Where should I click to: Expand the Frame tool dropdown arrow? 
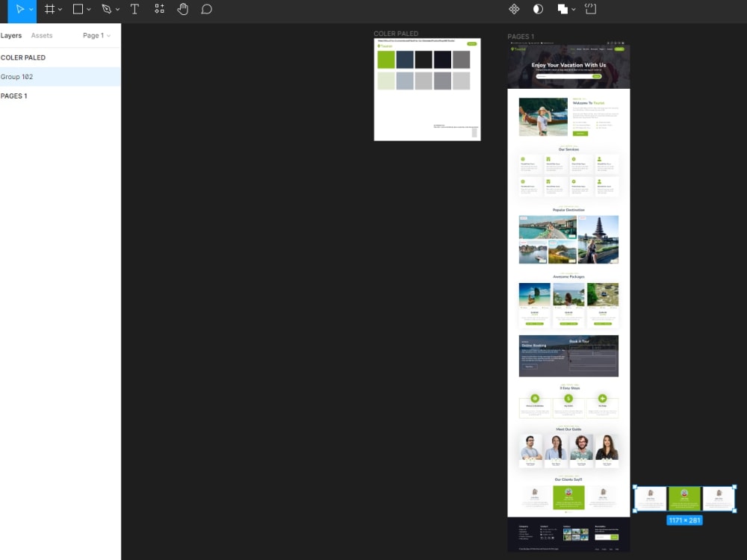[60, 10]
